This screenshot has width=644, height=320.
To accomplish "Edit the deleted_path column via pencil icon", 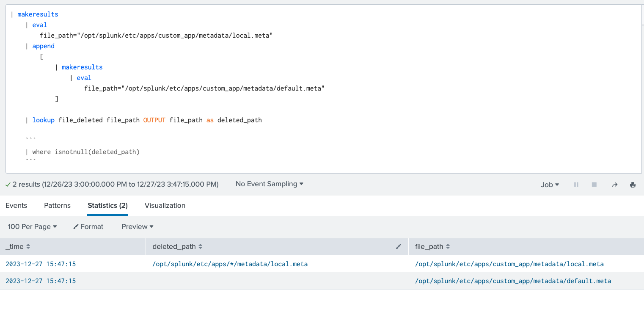I will (398, 246).
